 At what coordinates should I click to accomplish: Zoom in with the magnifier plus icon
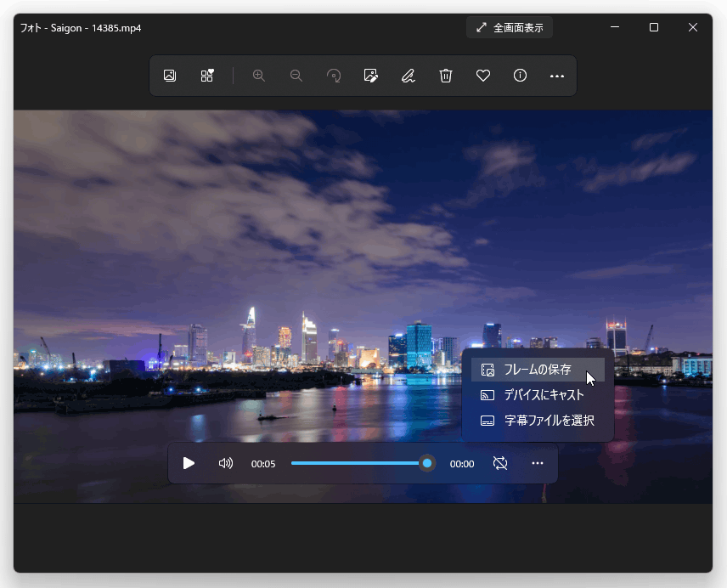tap(259, 76)
